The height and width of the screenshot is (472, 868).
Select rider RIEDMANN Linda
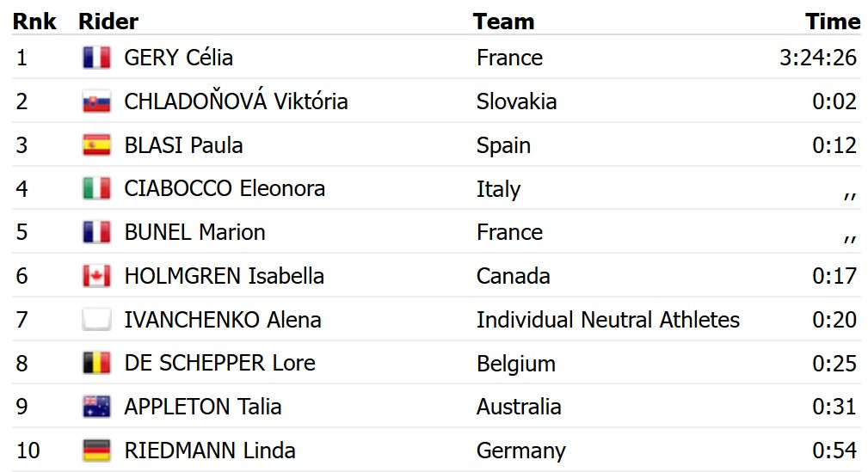coord(210,451)
